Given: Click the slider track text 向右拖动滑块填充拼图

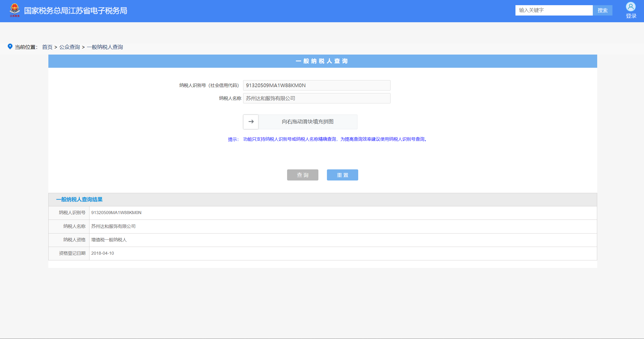Looking at the screenshot, I should point(308,122).
